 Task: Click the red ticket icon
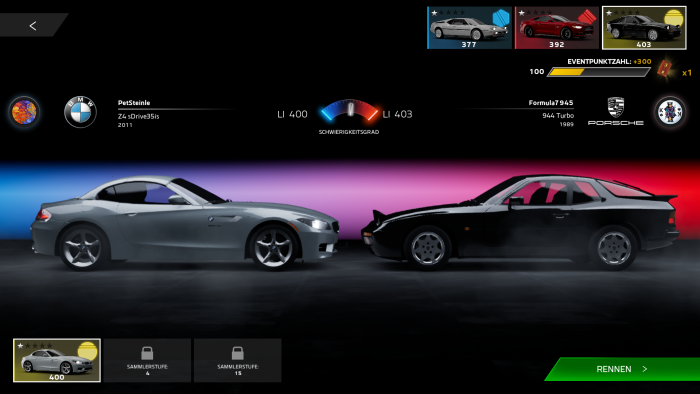(665, 69)
